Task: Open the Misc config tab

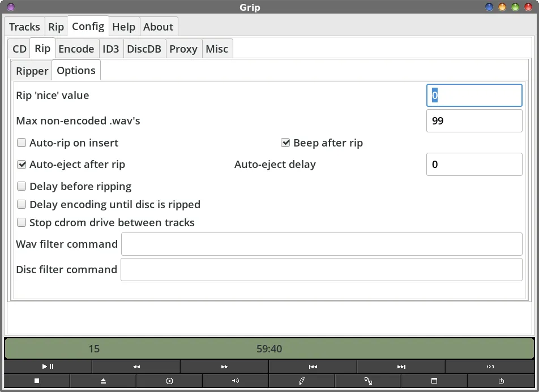Action: [x=217, y=49]
